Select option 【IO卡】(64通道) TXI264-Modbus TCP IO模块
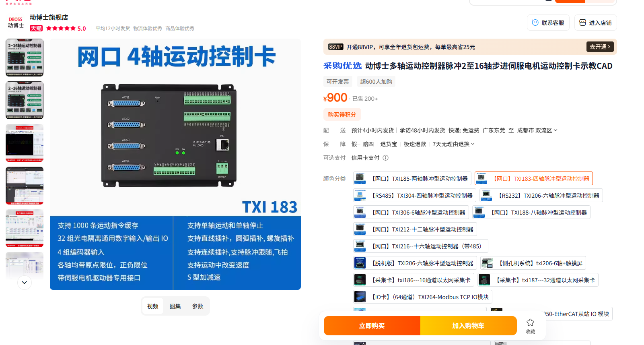 pyautogui.click(x=423, y=297)
